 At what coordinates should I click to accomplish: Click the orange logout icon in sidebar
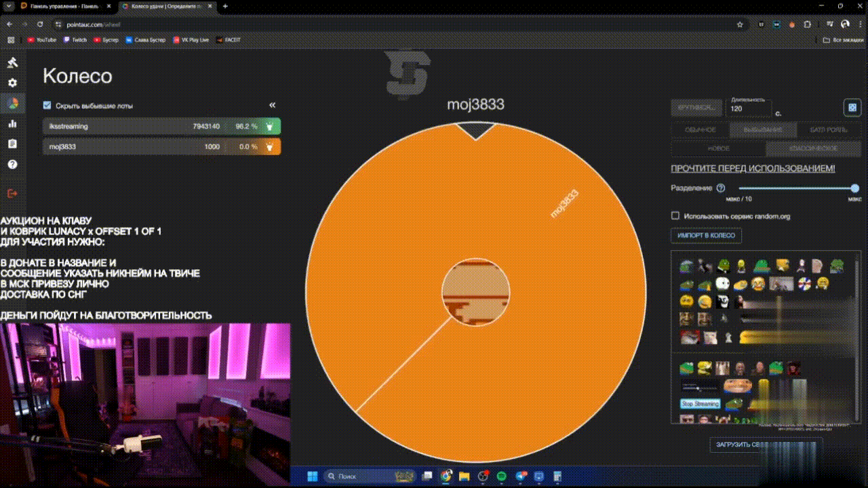[x=12, y=193]
